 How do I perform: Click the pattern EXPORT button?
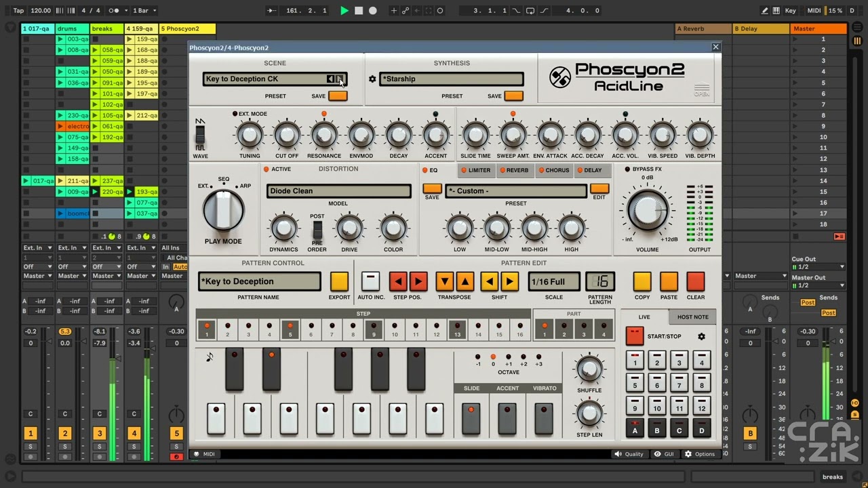point(339,281)
